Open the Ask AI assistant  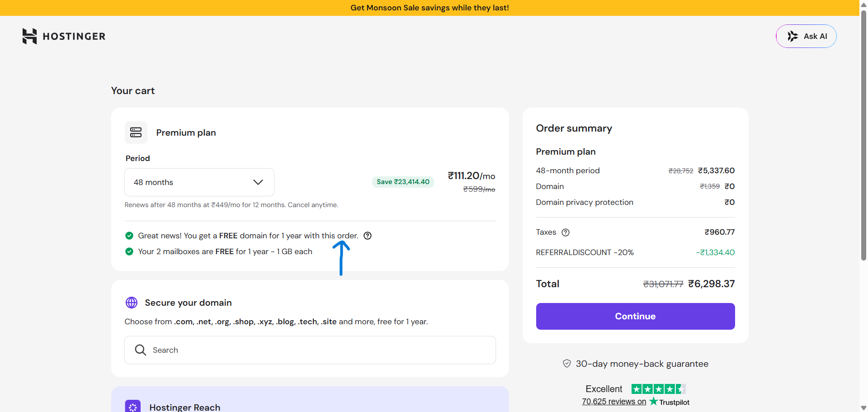[x=806, y=36]
